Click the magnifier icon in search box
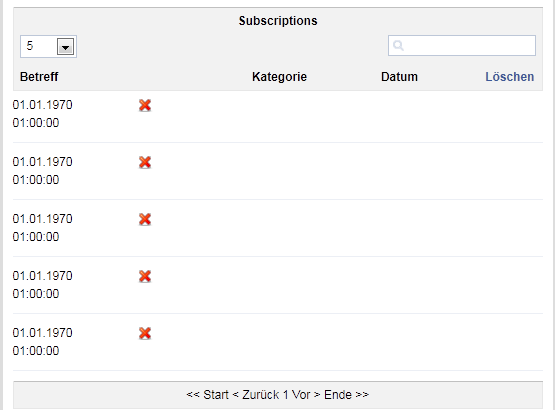The height and width of the screenshot is (410, 555). point(398,45)
